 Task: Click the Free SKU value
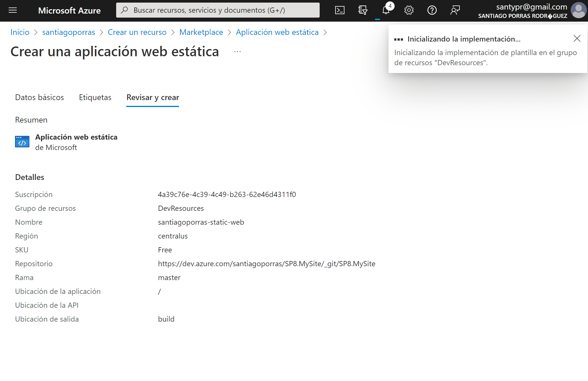tap(165, 250)
